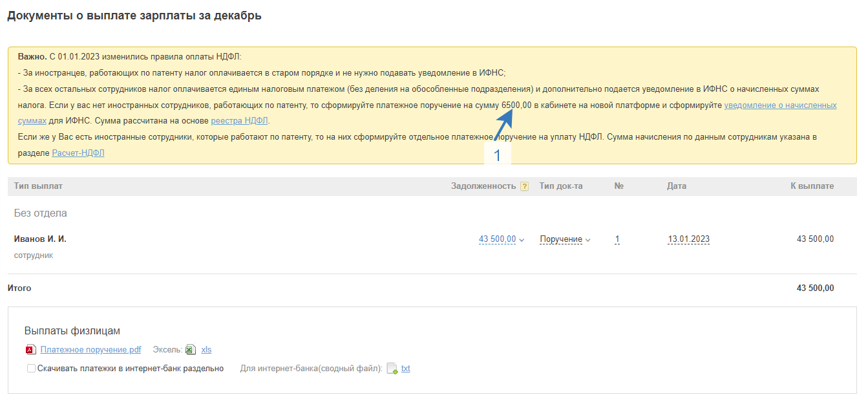The width and height of the screenshot is (868, 410).
Task: Open the Поручение document type dropdown
Action: coord(565,239)
